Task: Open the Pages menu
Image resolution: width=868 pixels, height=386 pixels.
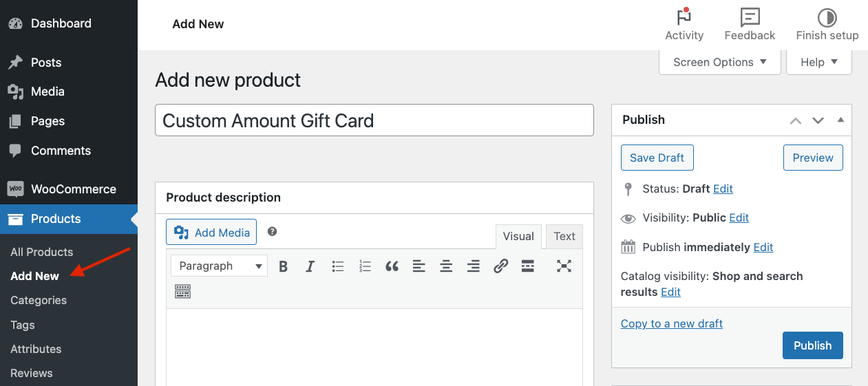Action: point(69,121)
